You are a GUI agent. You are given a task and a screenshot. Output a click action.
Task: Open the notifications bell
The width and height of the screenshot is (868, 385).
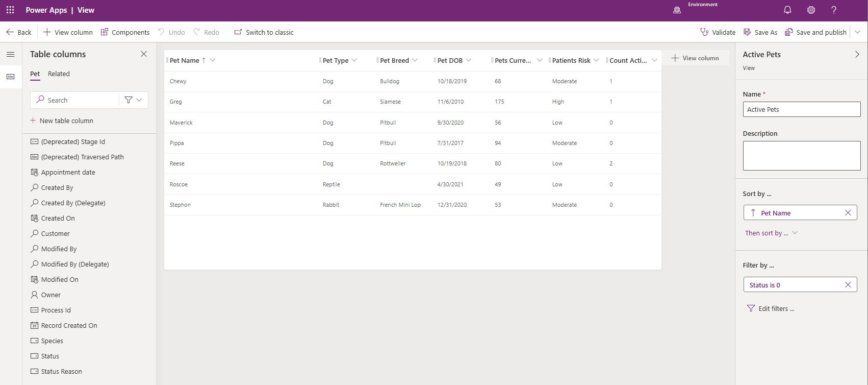(787, 10)
